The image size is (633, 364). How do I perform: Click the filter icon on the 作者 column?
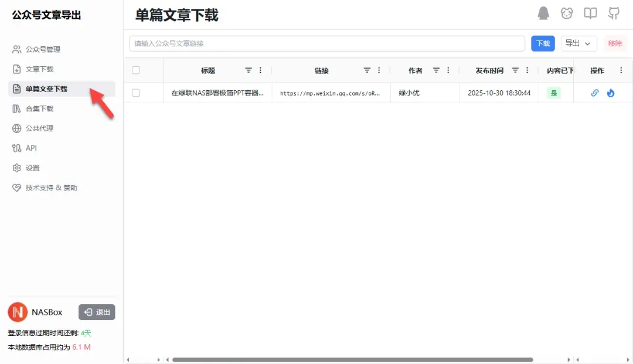(x=436, y=70)
